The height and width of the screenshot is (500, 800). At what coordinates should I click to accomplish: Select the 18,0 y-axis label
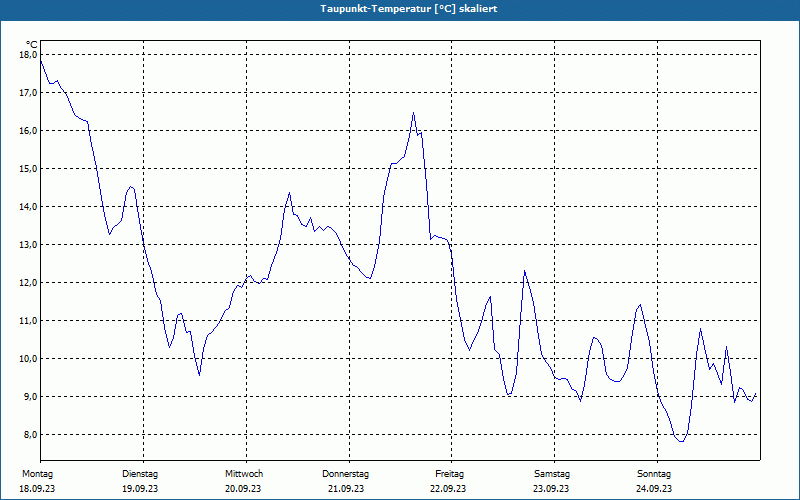click(x=29, y=55)
